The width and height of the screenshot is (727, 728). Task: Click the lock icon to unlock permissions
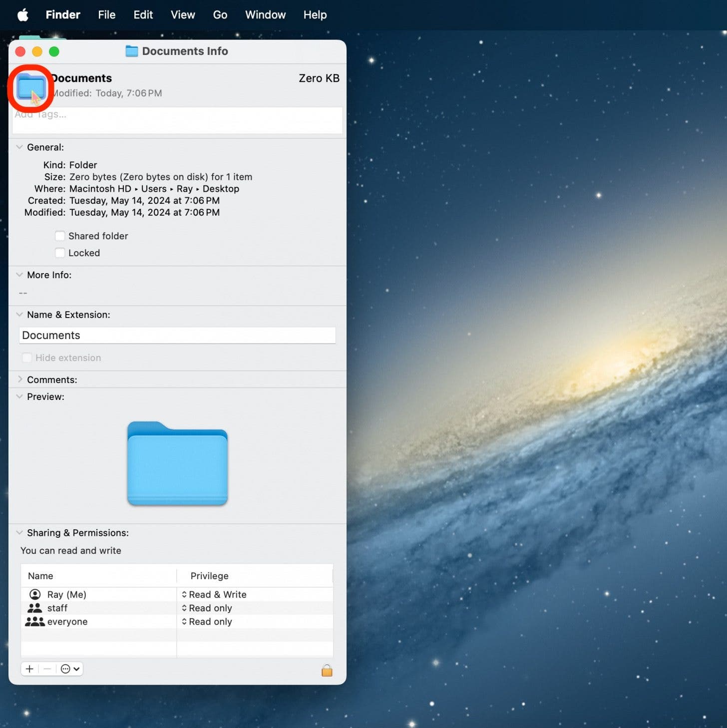[x=327, y=671]
